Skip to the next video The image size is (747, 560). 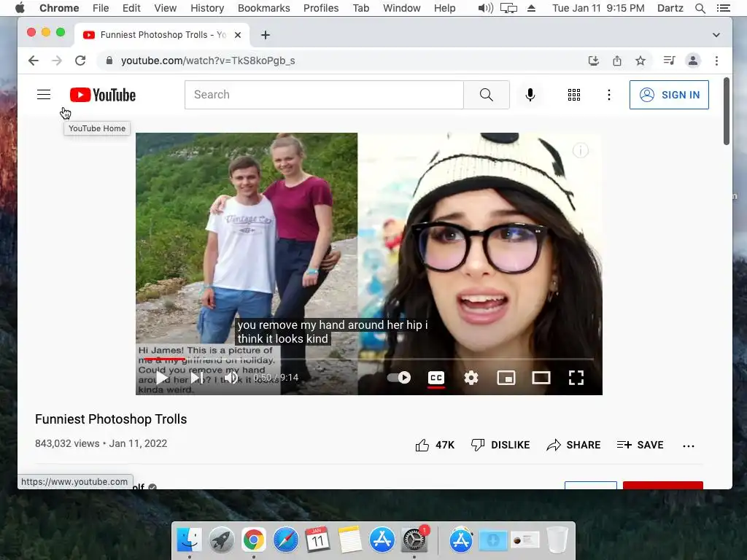pyautogui.click(x=197, y=378)
